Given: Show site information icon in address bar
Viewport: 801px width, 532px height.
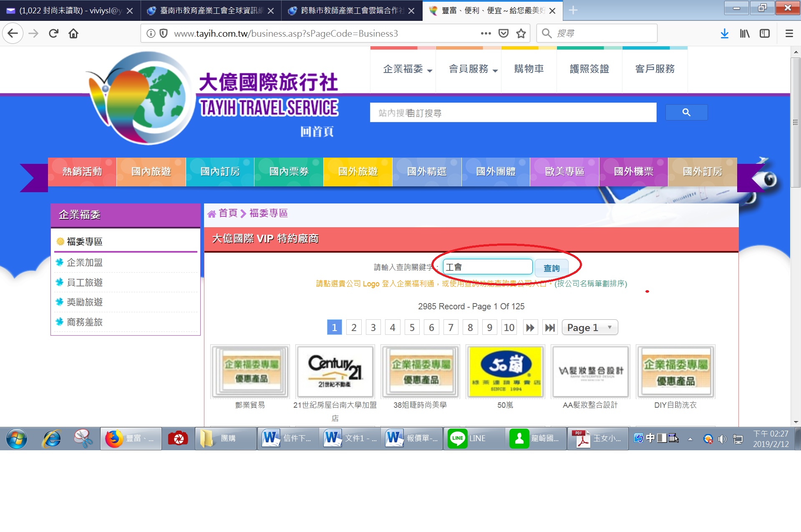Looking at the screenshot, I should click(151, 33).
